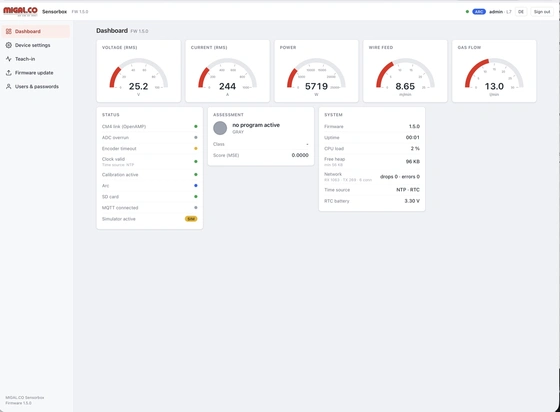Click the Dashboard grid icon in sidebar
This screenshot has height=412, width=560.
[9, 31]
